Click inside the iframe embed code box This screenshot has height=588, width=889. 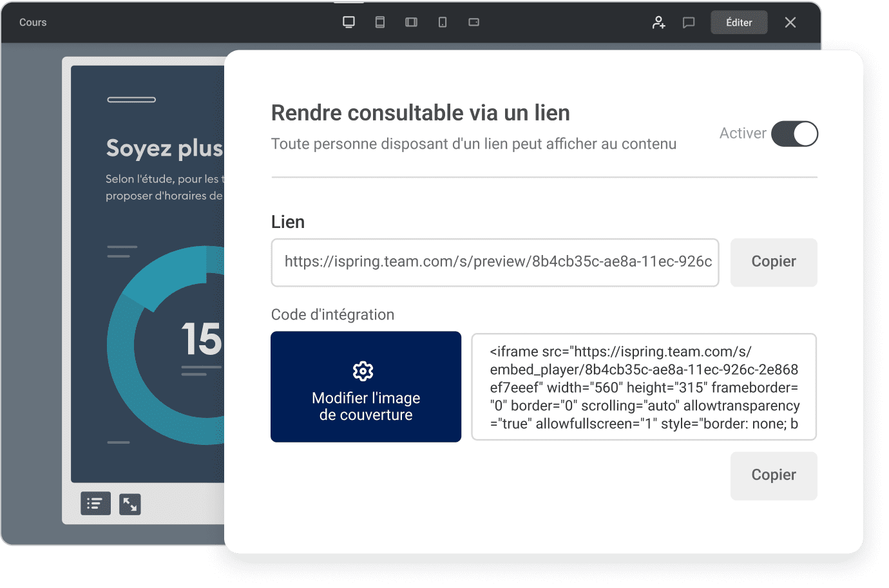(x=643, y=386)
